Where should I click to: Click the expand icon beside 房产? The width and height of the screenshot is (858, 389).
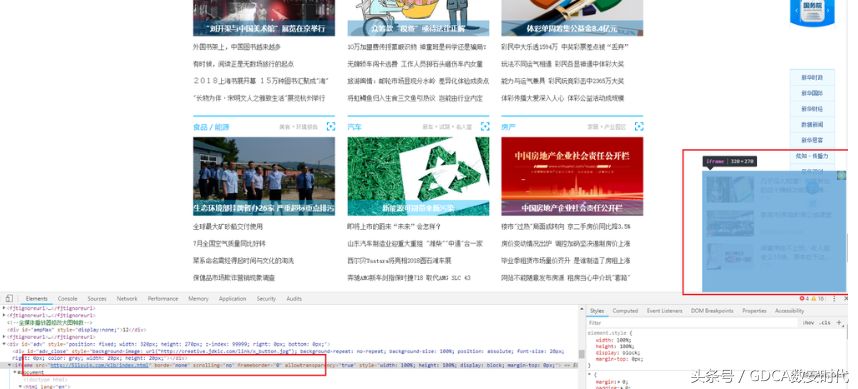tap(639, 126)
